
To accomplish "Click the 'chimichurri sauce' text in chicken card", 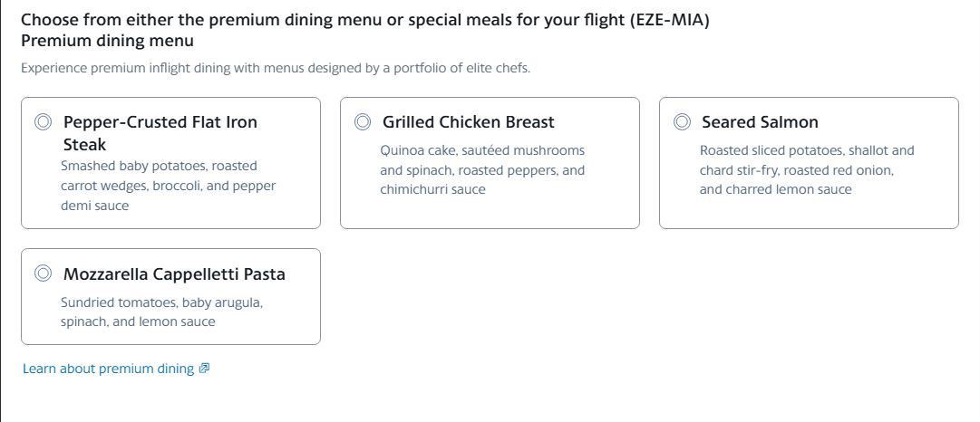I will click(x=432, y=189).
